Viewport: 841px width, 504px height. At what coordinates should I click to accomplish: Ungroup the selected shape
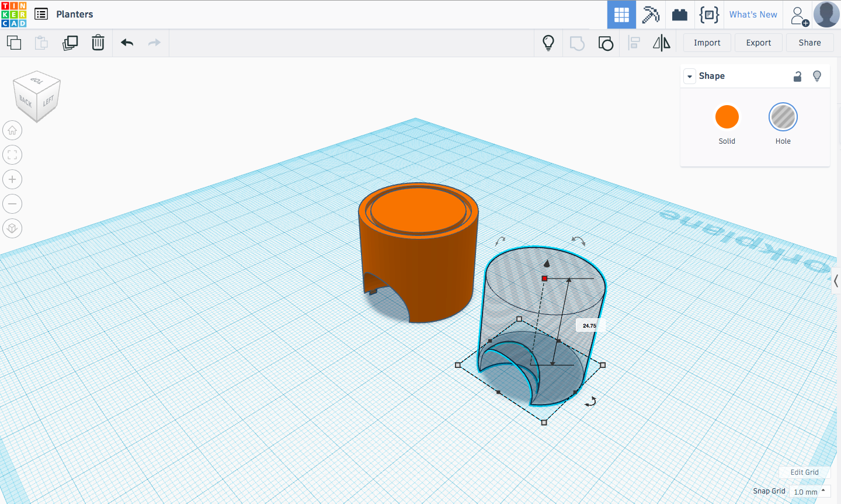(x=606, y=43)
